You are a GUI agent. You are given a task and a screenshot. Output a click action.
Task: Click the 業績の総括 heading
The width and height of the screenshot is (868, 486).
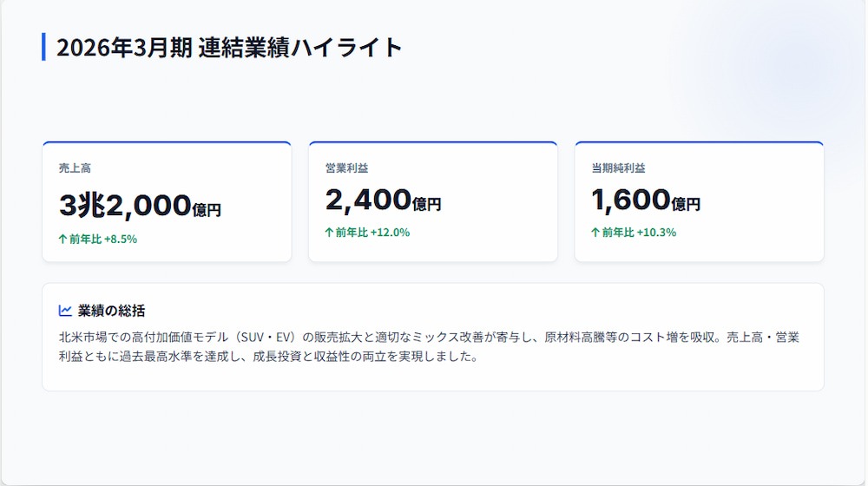pyautogui.click(x=111, y=311)
